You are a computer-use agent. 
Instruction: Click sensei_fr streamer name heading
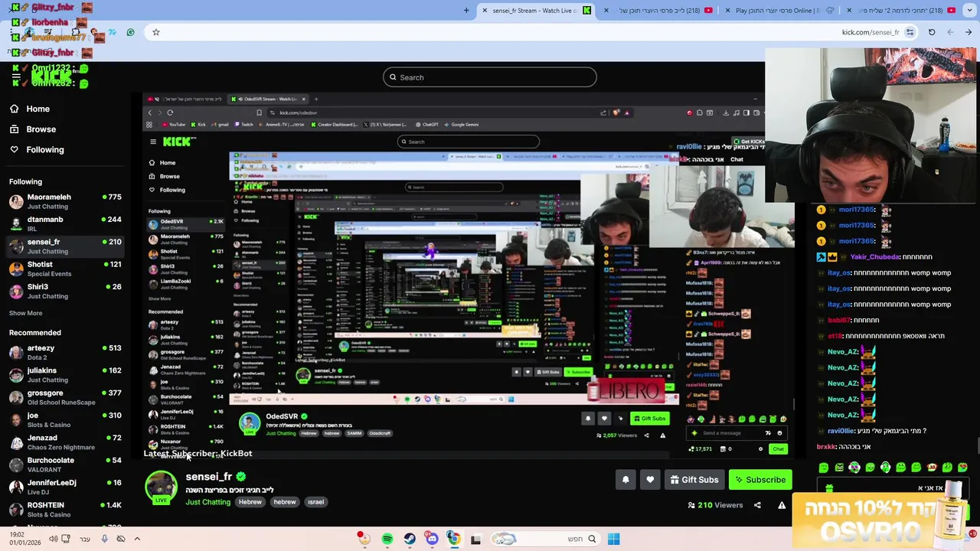pyautogui.click(x=208, y=477)
